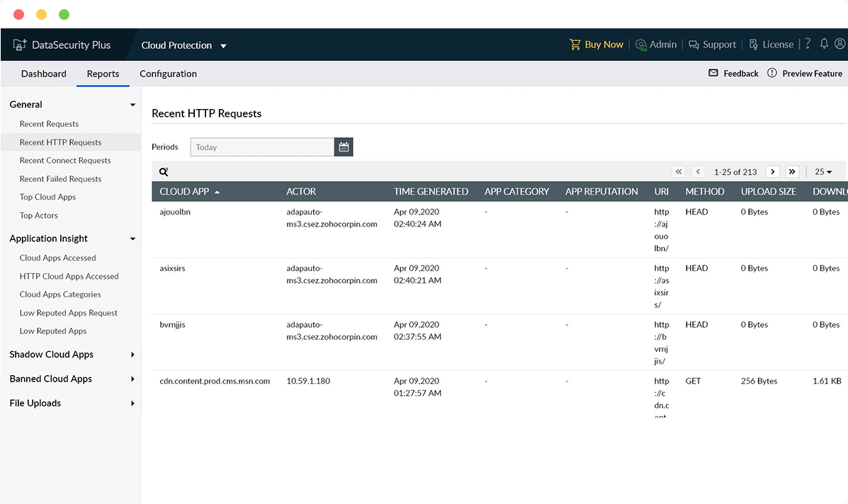The height and width of the screenshot is (504, 848).
Task: Click the help question mark icon
Action: [808, 44]
